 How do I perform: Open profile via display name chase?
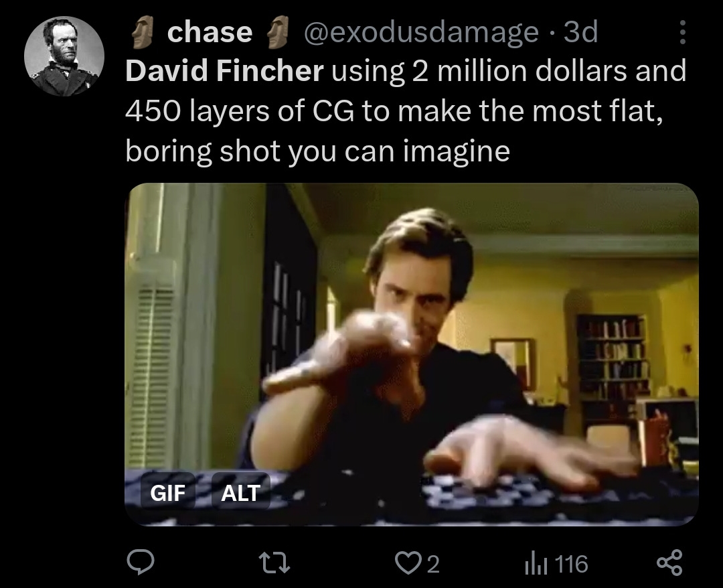click(210, 32)
